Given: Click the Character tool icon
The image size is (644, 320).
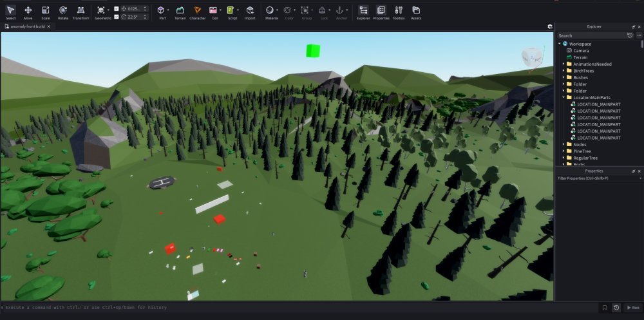Looking at the screenshot, I should (x=197, y=12).
